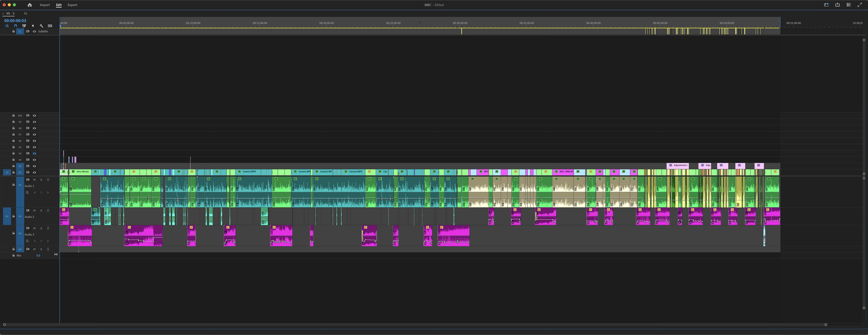The width and height of the screenshot is (868, 335).
Task: Mute the Audio 2 track
Action: tap(34, 211)
